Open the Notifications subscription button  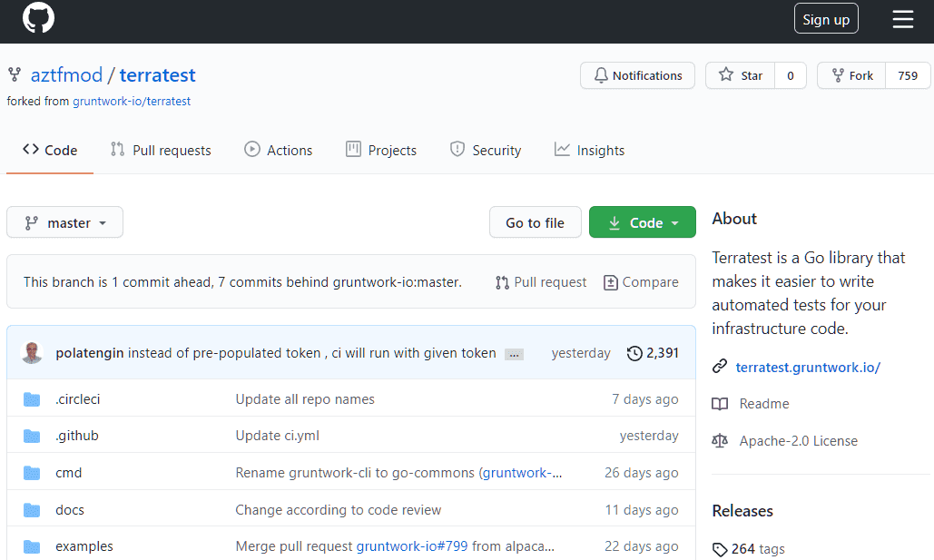click(x=637, y=75)
